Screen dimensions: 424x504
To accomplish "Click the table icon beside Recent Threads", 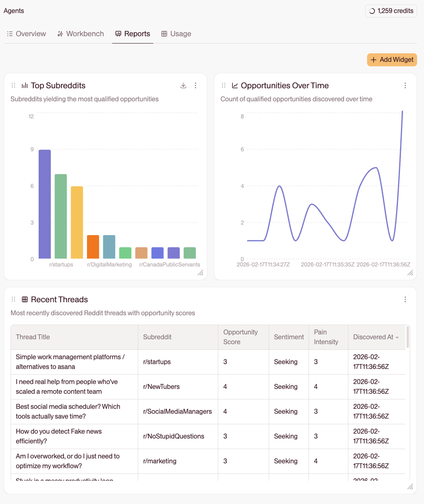I will click(x=25, y=299).
